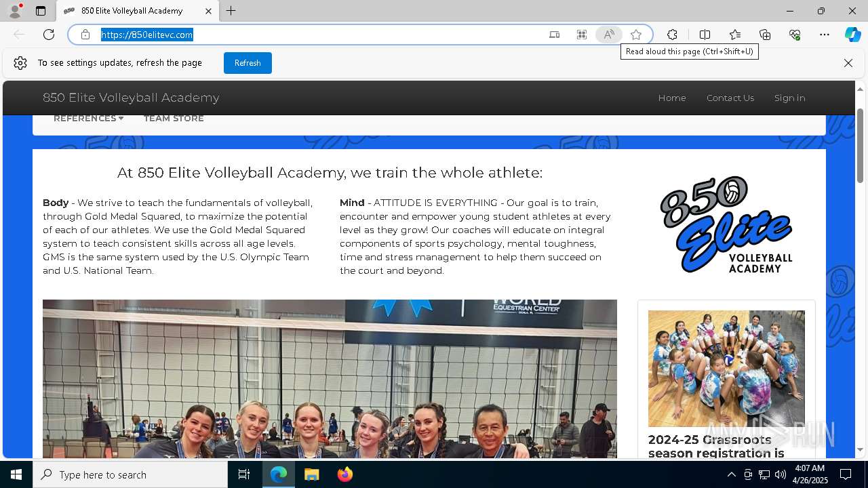
Task: Open the Copilot sidebar icon
Action: pos(852,35)
